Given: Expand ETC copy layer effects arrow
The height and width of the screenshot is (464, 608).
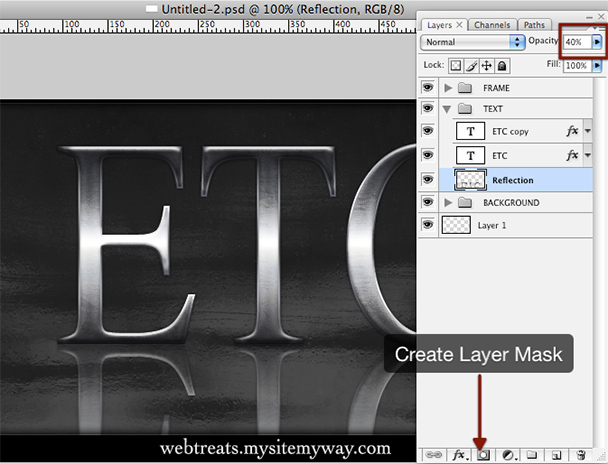Looking at the screenshot, I should tap(588, 131).
